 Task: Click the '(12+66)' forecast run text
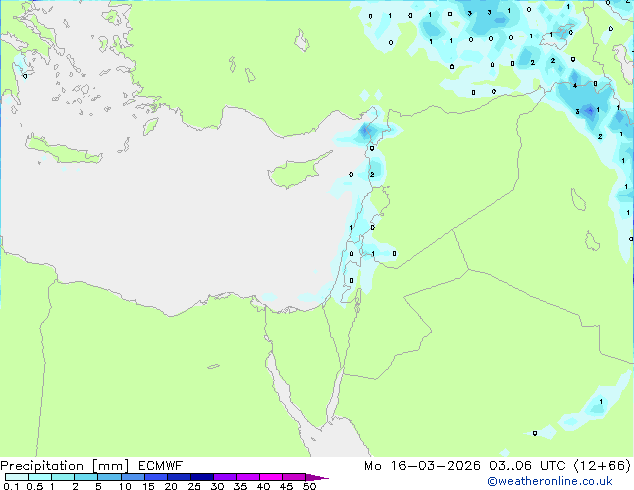point(602,466)
